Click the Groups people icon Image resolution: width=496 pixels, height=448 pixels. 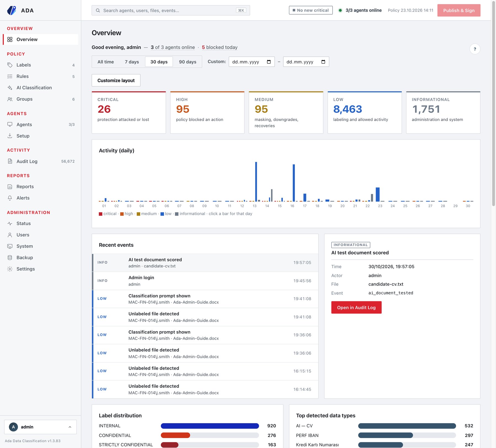coord(10,99)
